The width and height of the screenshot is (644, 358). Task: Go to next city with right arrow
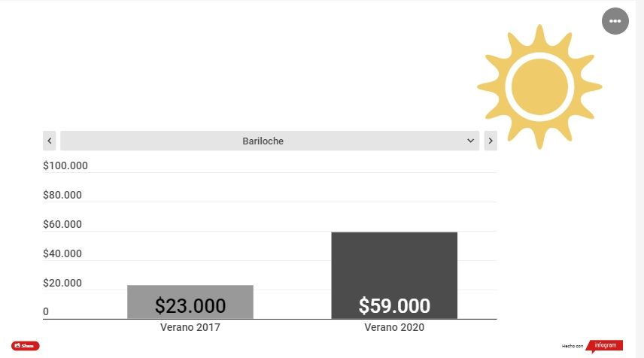click(491, 141)
